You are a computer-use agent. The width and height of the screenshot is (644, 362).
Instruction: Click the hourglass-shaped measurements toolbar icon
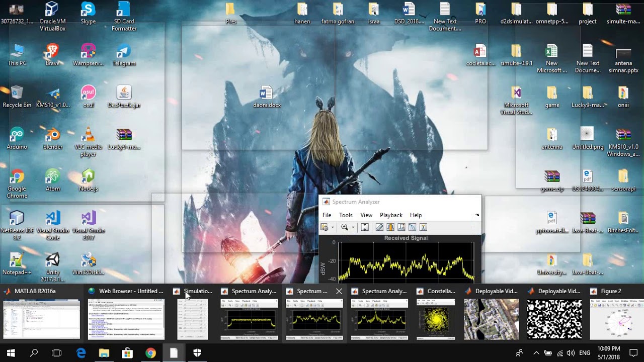click(x=423, y=227)
